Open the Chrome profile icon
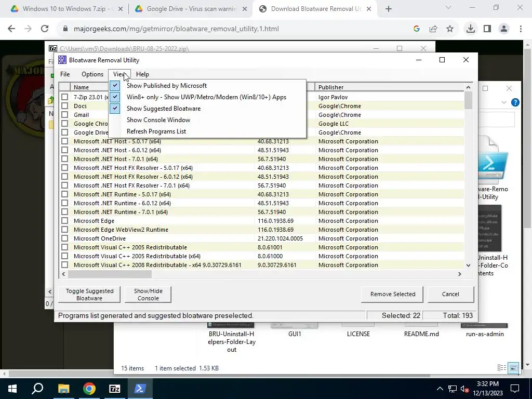The width and height of the screenshot is (532, 399). tap(504, 29)
